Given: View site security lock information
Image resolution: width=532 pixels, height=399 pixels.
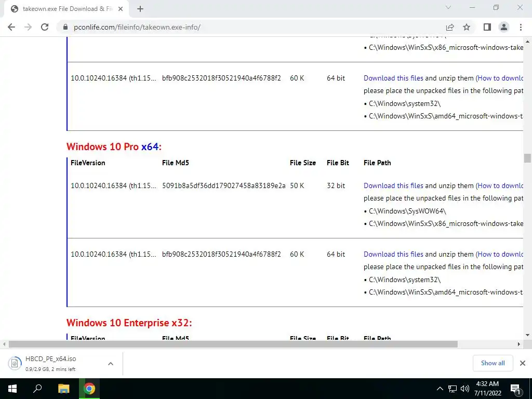Looking at the screenshot, I should 65,27.
